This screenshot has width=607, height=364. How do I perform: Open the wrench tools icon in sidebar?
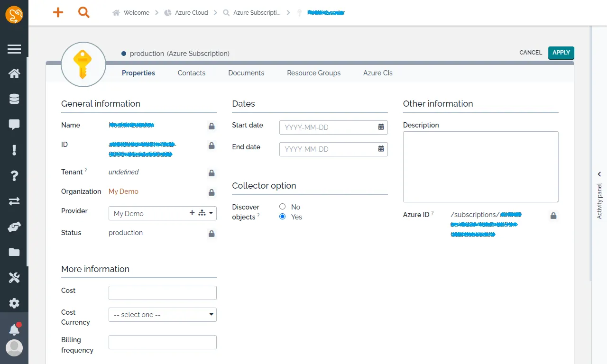point(14,278)
